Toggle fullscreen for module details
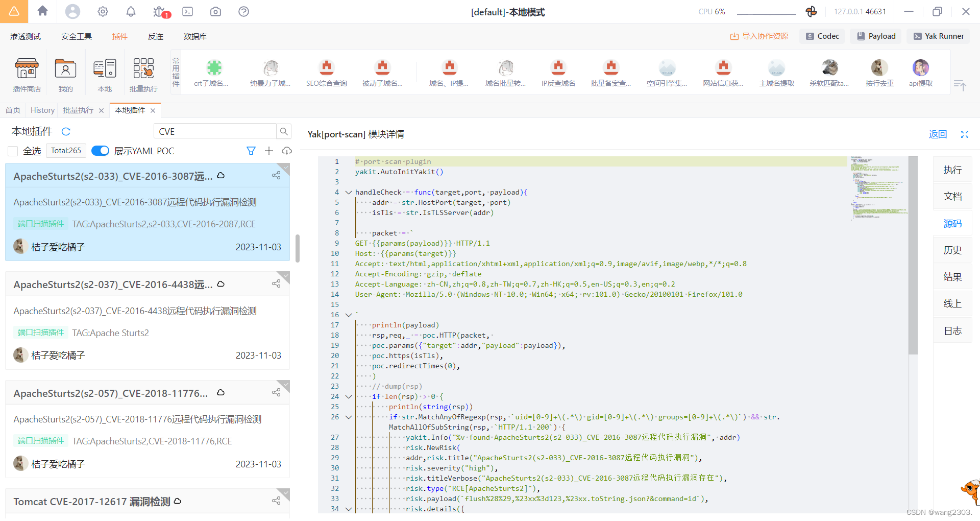This screenshot has width=980, height=521. point(964,134)
